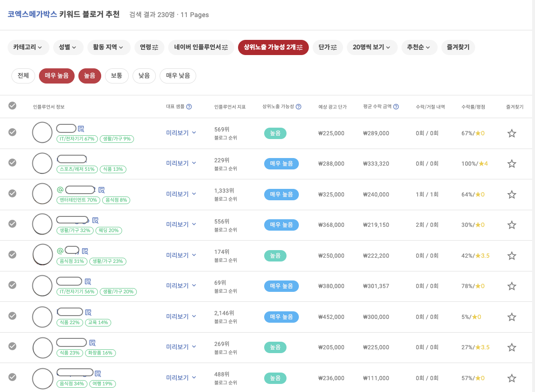Image resolution: width=535 pixels, height=392 pixels.
Task: Expand 미리보기 in the 488위 row
Action: tap(181, 378)
